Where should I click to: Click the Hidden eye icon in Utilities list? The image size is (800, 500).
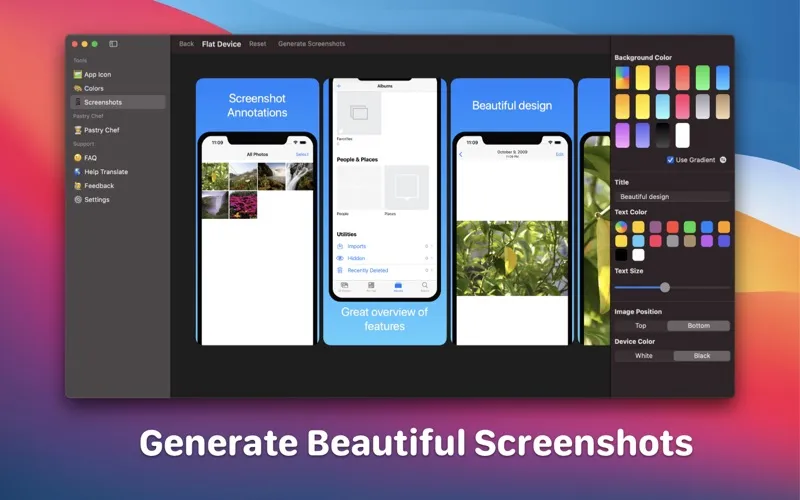(340, 258)
